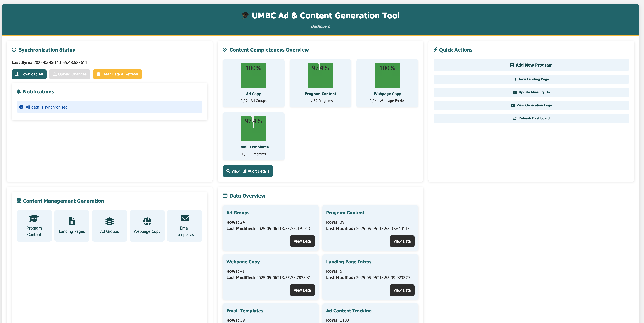The image size is (644, 323).
Task: Open the Email Templates generation tile
Action: (185, 226)
